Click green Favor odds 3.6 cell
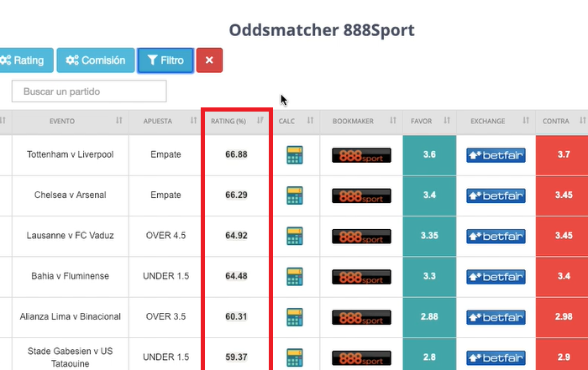Screen dimensions: 588x370 click(x=428, y=155)
